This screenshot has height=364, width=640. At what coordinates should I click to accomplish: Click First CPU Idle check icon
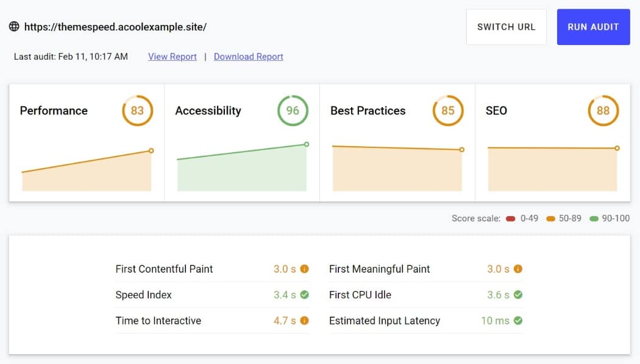pyautogui.click(x=517, y=295)
